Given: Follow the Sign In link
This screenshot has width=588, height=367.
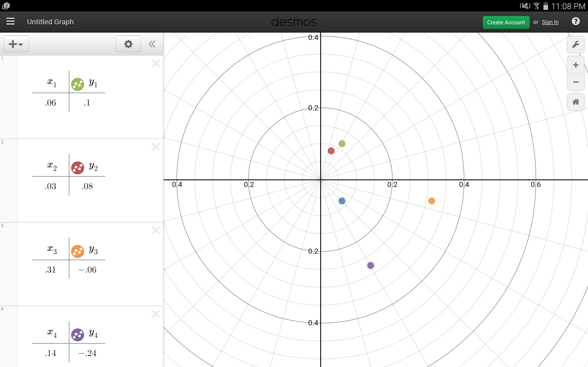Looking at the screenshot, I should tap(550, 22).
